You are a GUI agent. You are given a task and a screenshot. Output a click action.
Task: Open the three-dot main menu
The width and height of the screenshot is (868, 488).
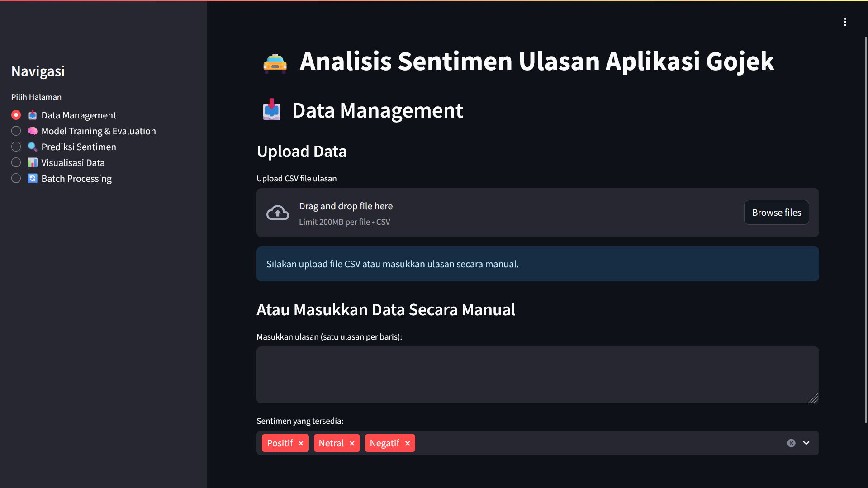coord(845,22)
